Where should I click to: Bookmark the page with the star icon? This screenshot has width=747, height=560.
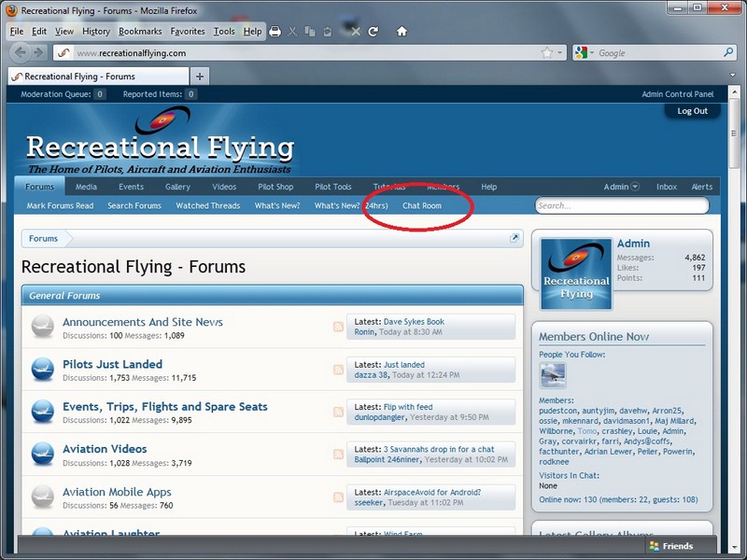point(547,52)
